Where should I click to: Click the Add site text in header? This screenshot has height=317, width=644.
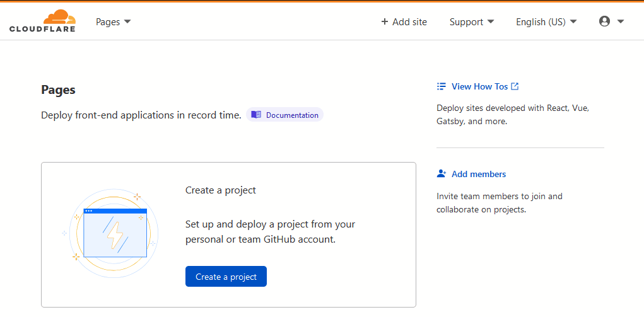[409, 22]
